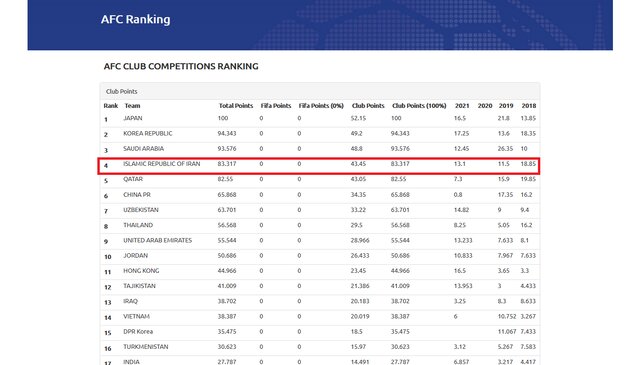
Task: Select the 2018 column header
Action: click(529, 106)
